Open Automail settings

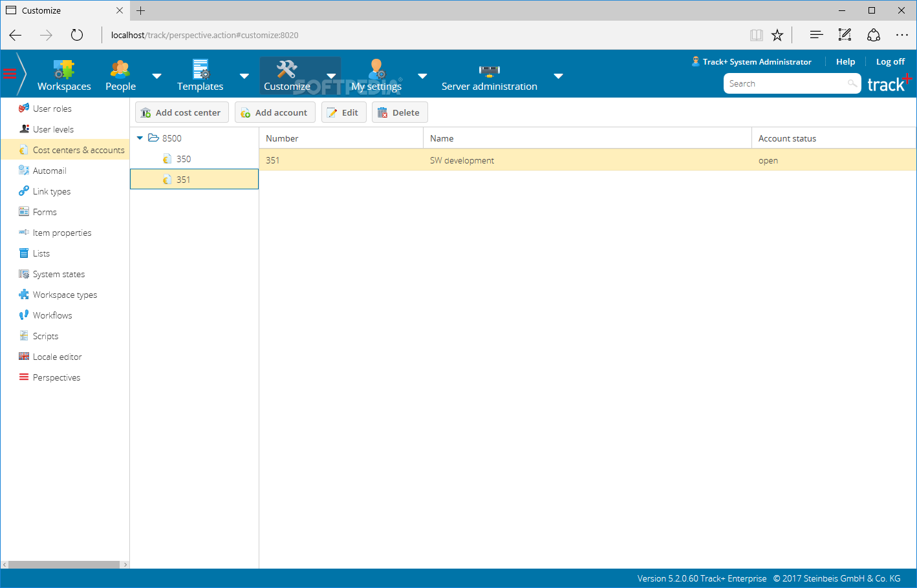pos(50,171)
